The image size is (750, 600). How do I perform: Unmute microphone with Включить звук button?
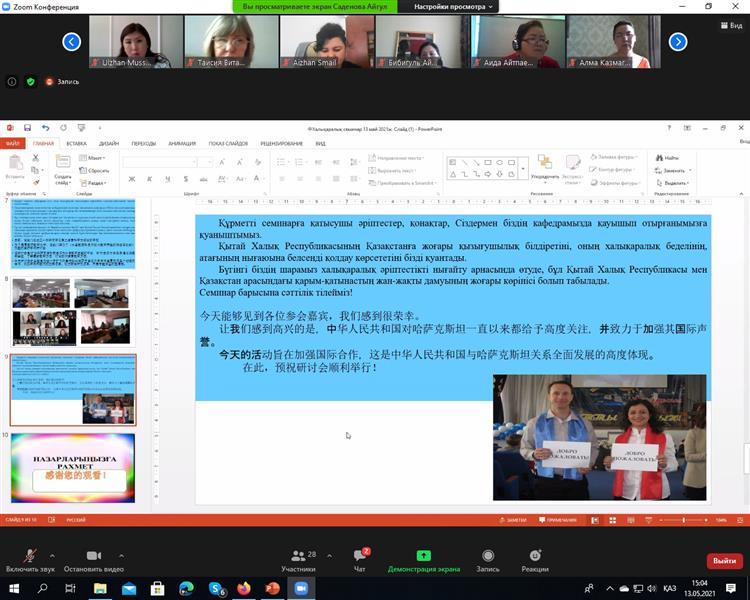tap(29, 556)
